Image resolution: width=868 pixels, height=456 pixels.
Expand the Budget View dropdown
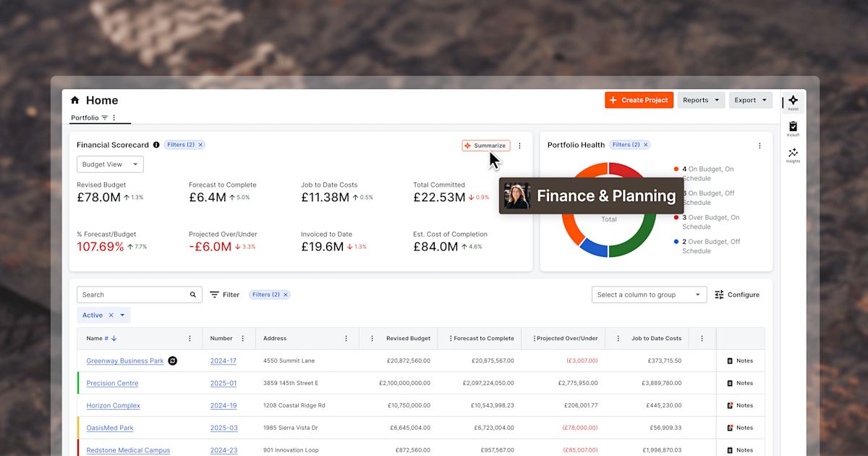110,164
